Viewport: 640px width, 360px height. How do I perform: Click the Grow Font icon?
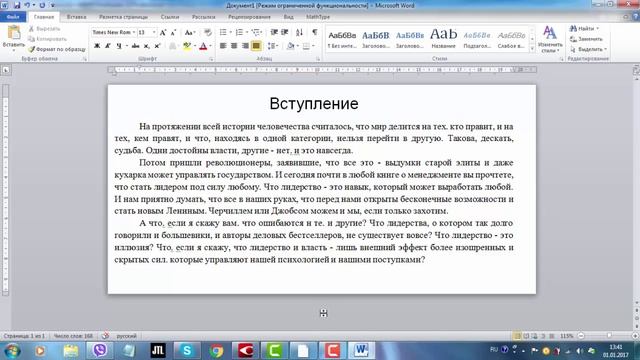tap(163, 32)
